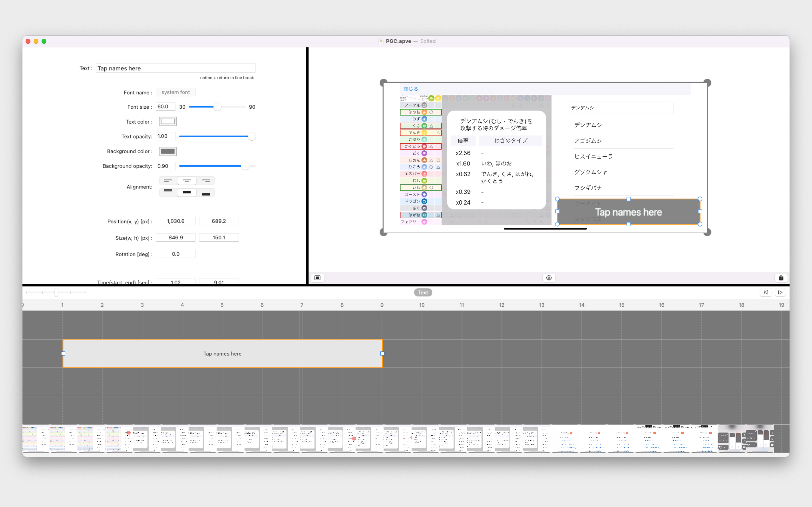Open the Background color well
Screen dimensions: 812x507
tap(168, 151)
